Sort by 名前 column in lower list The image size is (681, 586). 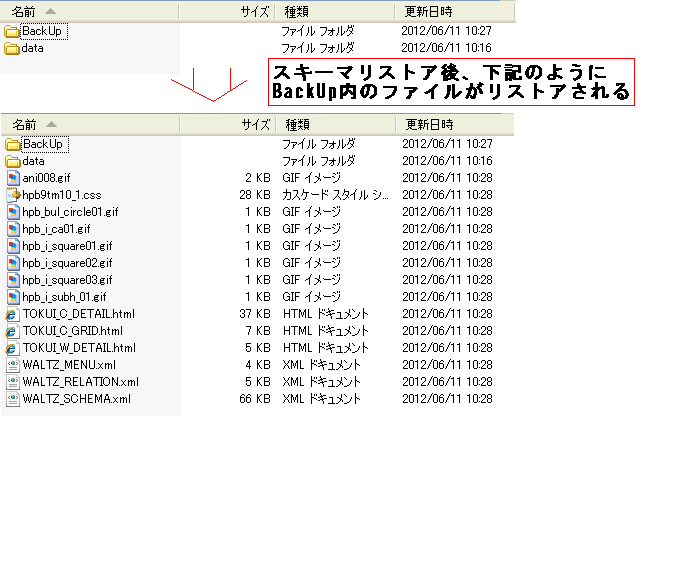(25, 125)
